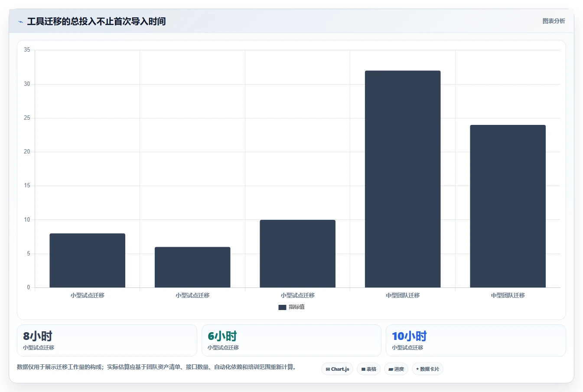Click the chart bar reaching 8
Image resolution: width=583 pixels, height=392 pixels.
[x=87, y=261]
